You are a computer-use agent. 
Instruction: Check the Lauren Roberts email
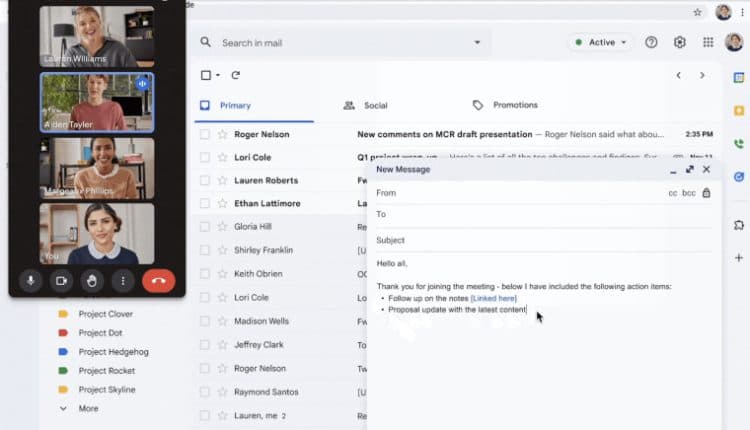[205, 180]
